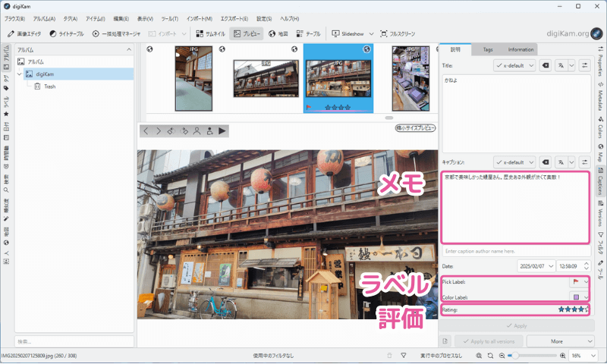Go to previous image with back arrow
This screenshot has width=607, height=364.
[146, 130]
